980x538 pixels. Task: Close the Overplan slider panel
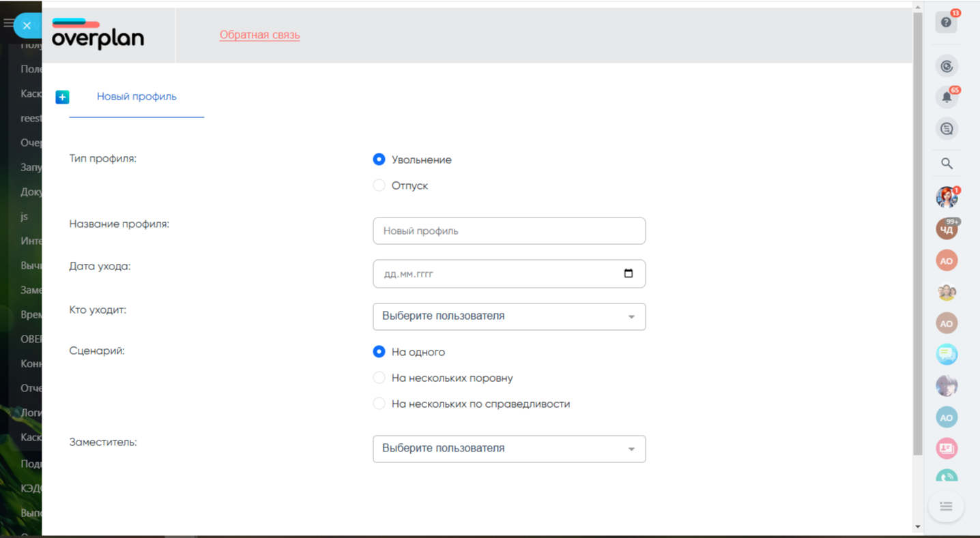tap(27, 26)
